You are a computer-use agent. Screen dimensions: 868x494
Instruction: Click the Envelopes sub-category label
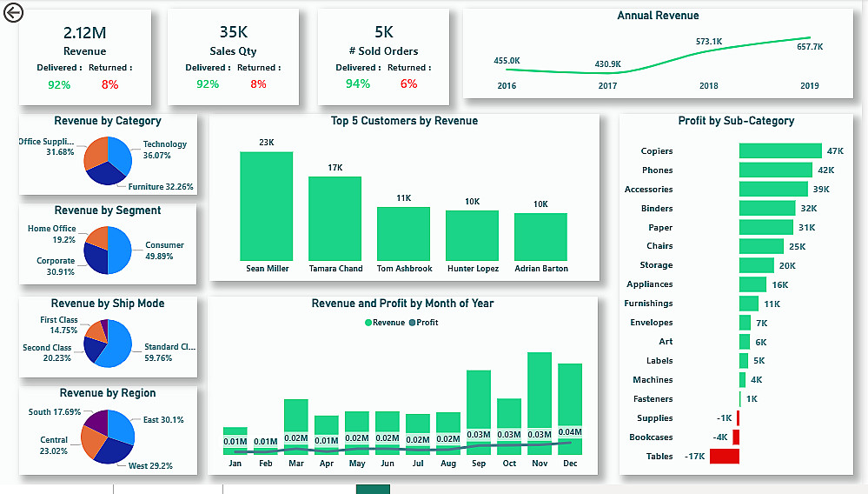pos(652,323)
